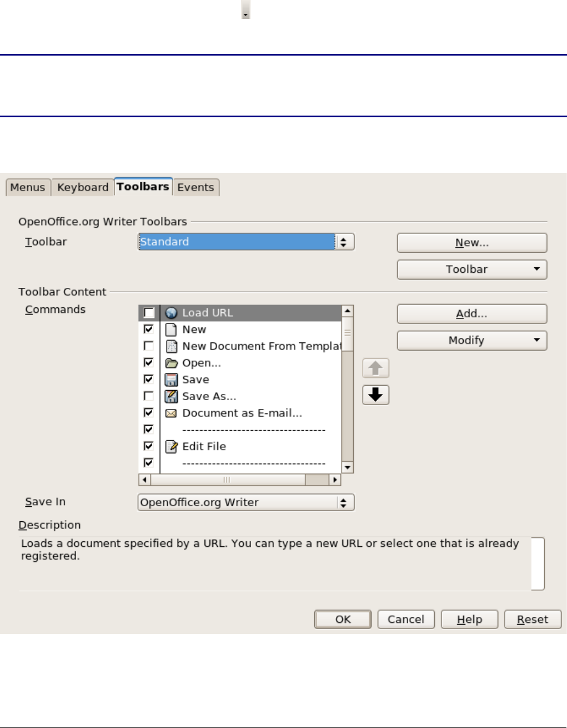Check New Document From Template checkbox
Viewport: 567px width, 728px height.
149,346
